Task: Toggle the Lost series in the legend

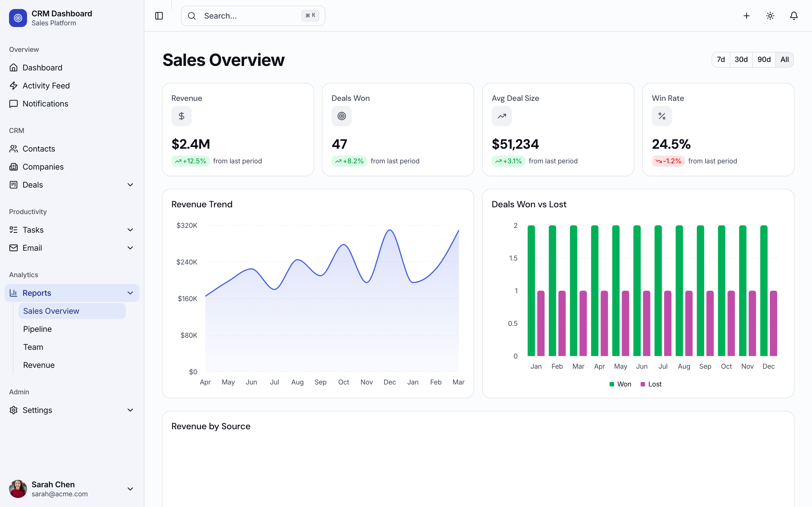Action: click(x=651, y=384)
